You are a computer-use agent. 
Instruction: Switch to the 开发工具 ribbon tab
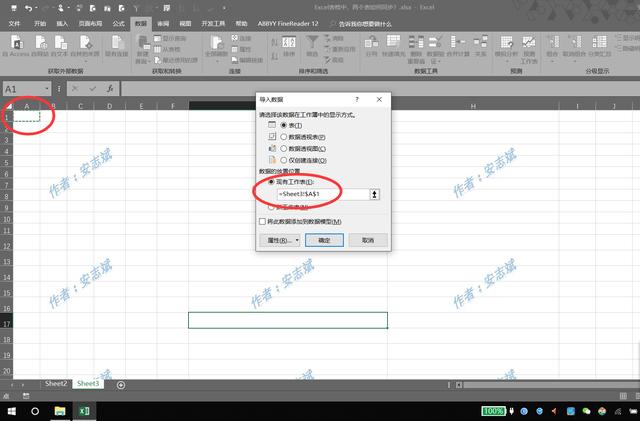click(x=213, y=24)
